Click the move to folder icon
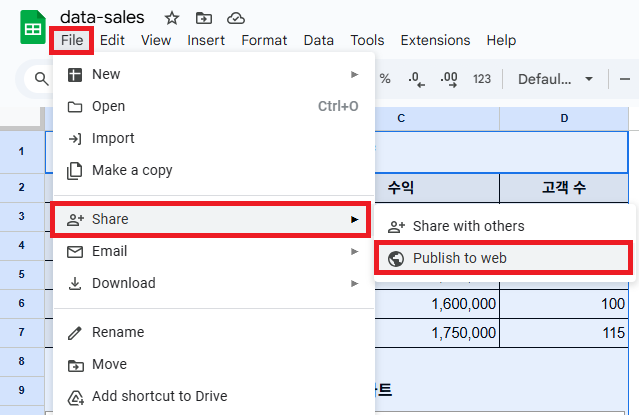 [x=203, y=18]
